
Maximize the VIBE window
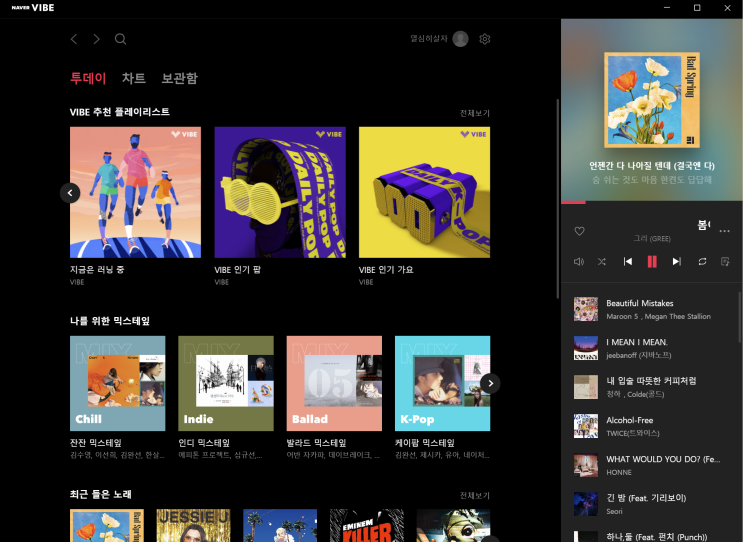point(697,8)
